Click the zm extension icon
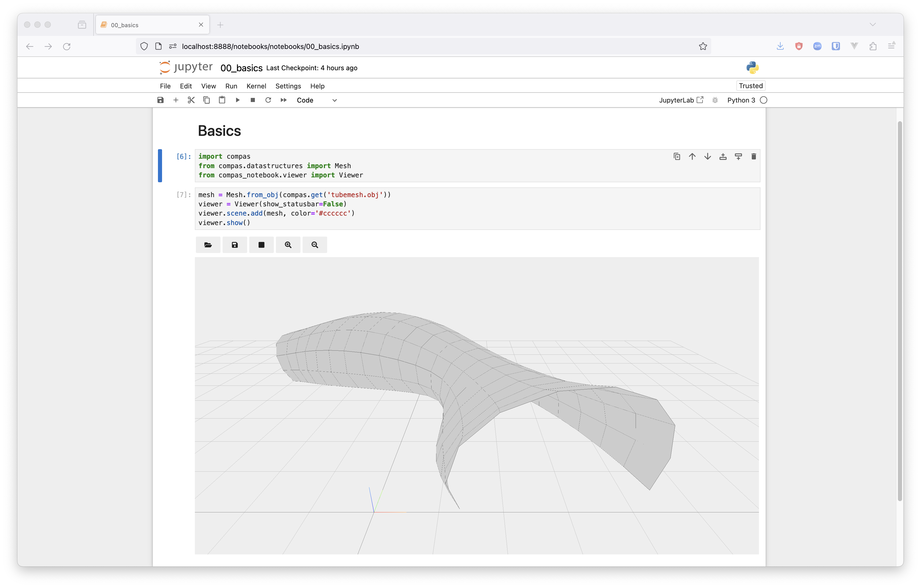The width and height of the screenshot is (921, 588). (x=817, y=46)
